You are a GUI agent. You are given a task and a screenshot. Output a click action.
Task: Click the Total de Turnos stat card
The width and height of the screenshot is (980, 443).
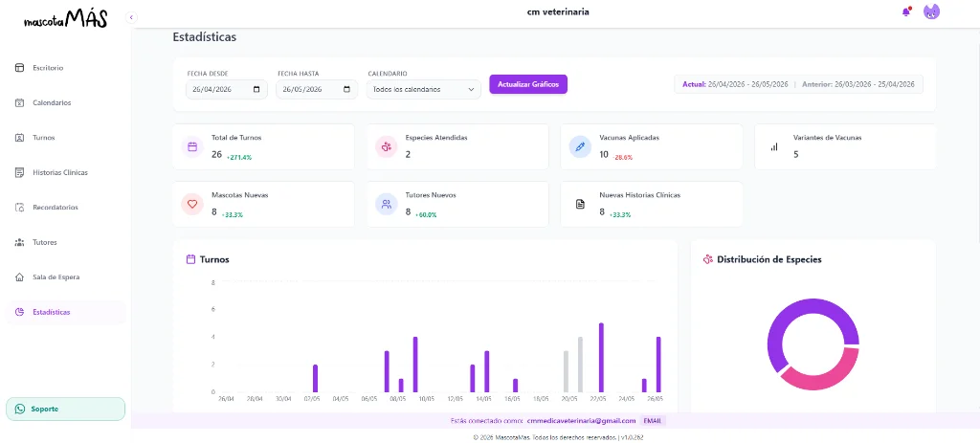[264, 146]
